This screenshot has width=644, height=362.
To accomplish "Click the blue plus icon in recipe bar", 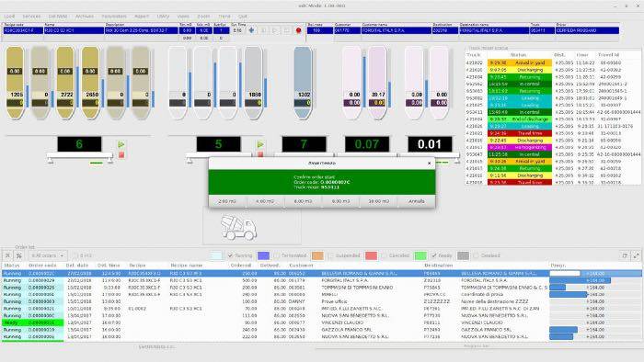I will 251,30.
